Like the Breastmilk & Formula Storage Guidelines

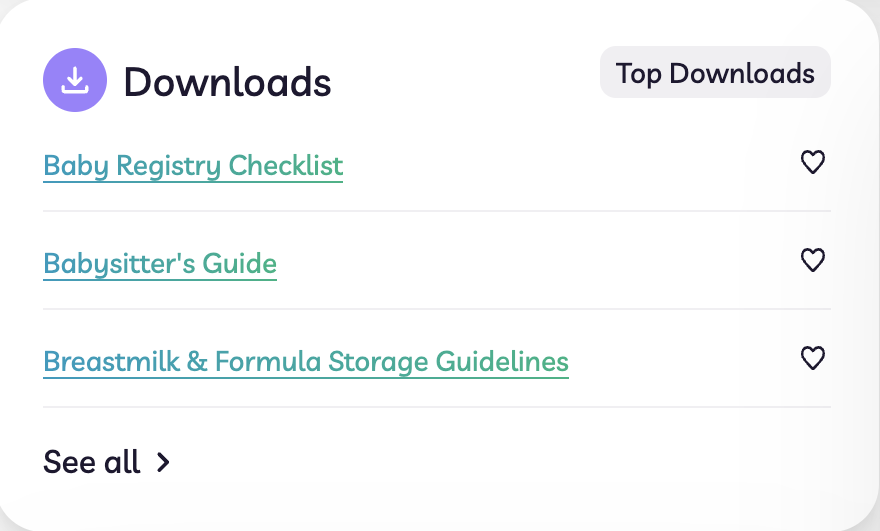[812, 358]
